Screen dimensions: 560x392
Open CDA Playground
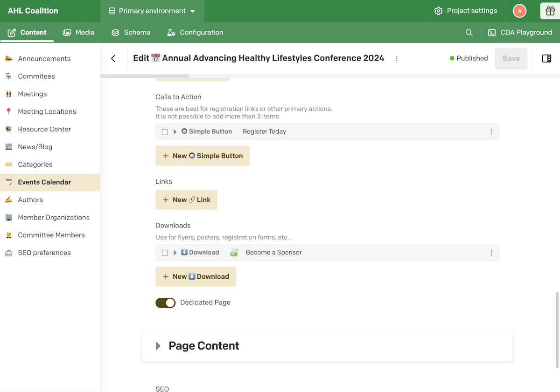coord(520,32)
